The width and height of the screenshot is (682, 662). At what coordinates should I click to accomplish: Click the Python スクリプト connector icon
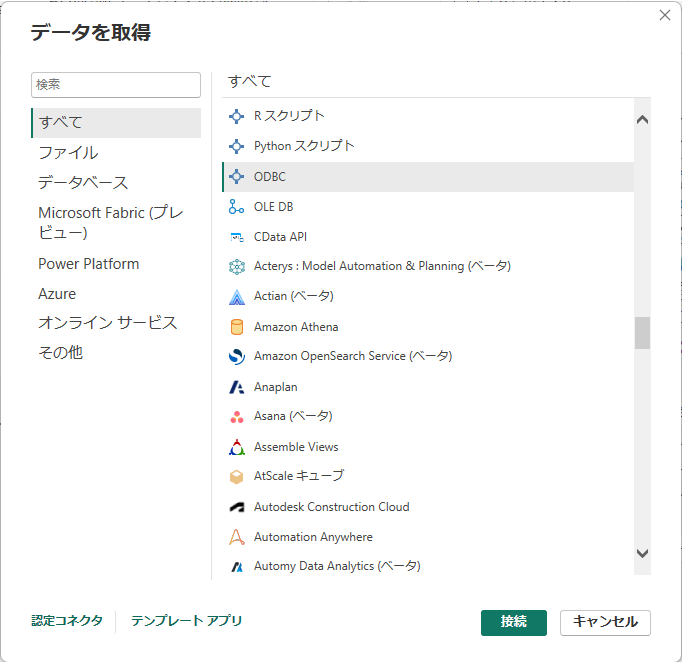(236, 146)
